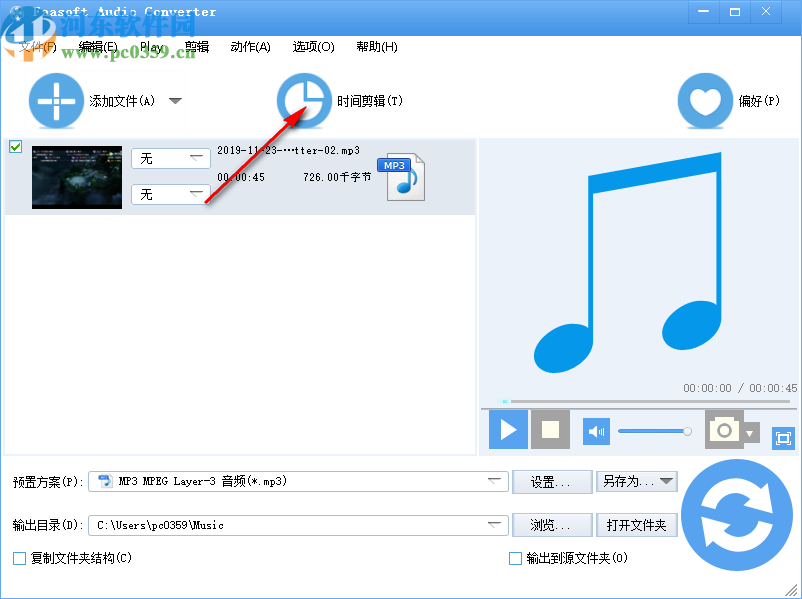Click the speaker volume icon
The width and height of the screenshot is (802, 599).
pyautogui.click(x=595, y=430)
